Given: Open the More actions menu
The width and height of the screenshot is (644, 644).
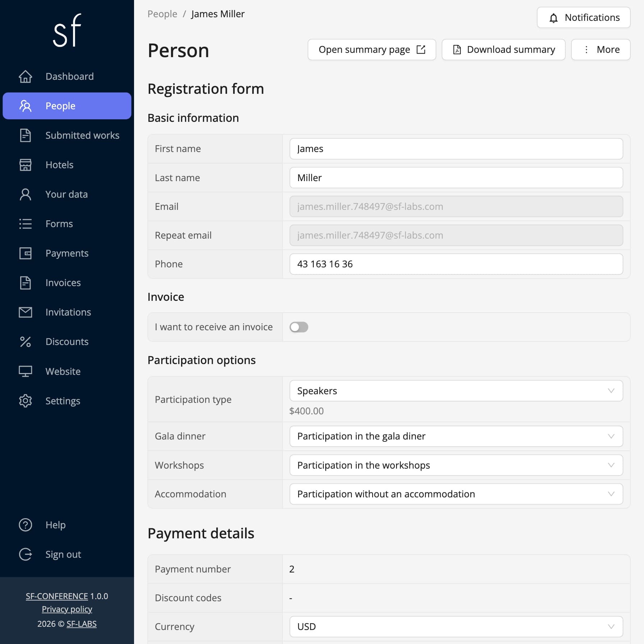Looking at the screenshot, I should tap(601, 50).
